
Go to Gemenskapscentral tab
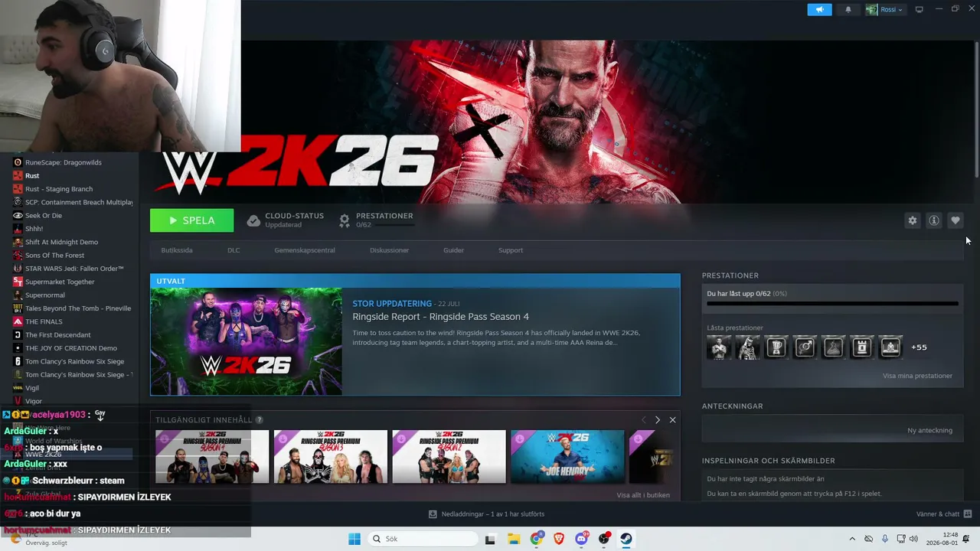pos(305,250)
